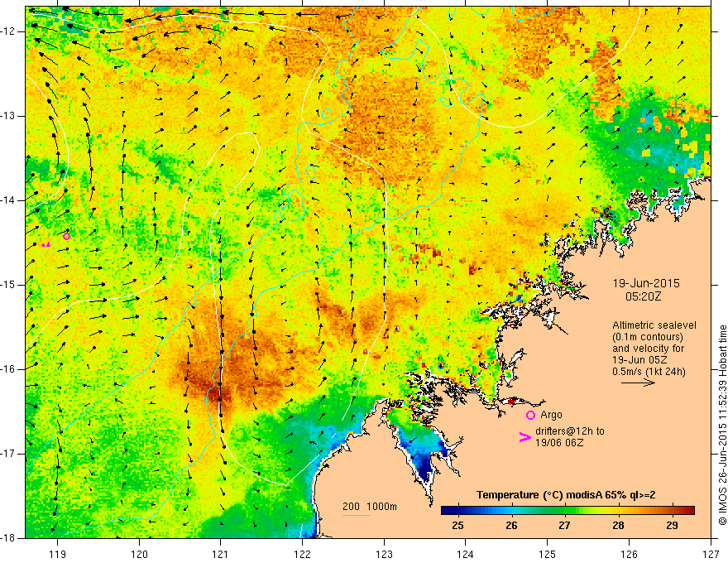Click the IMOS copyright timestamp text
Image resolution: width=728 pixels, height=563 pixels.
coord(722,425)
